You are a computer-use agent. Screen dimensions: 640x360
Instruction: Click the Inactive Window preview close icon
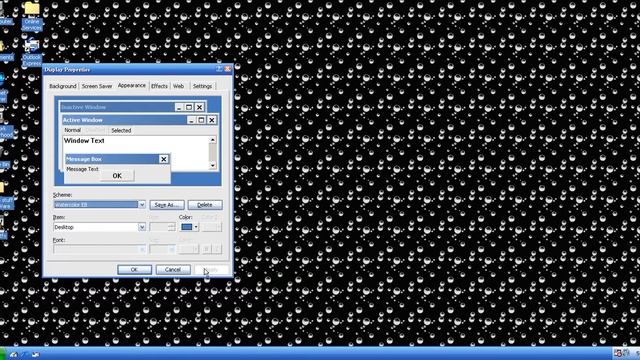pyautogui.click(x=199, y=107)
